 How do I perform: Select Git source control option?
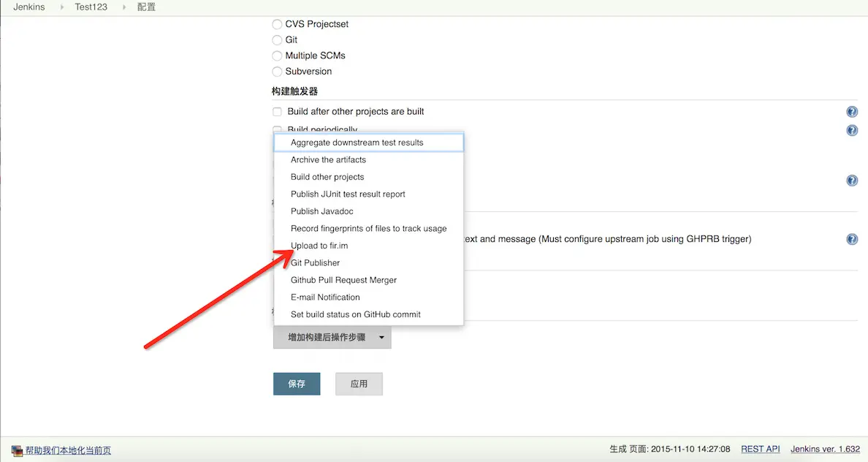(x=277, y=40)
